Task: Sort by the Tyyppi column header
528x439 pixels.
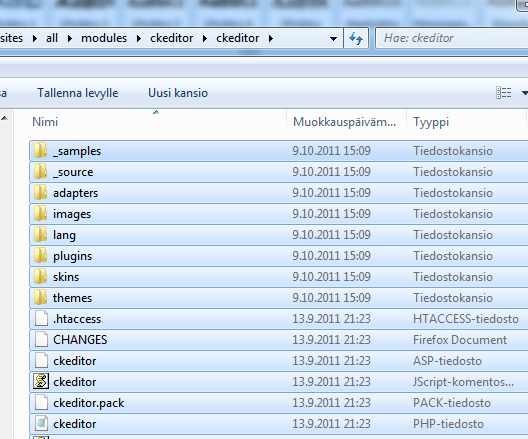Action: tap(466, 122)
